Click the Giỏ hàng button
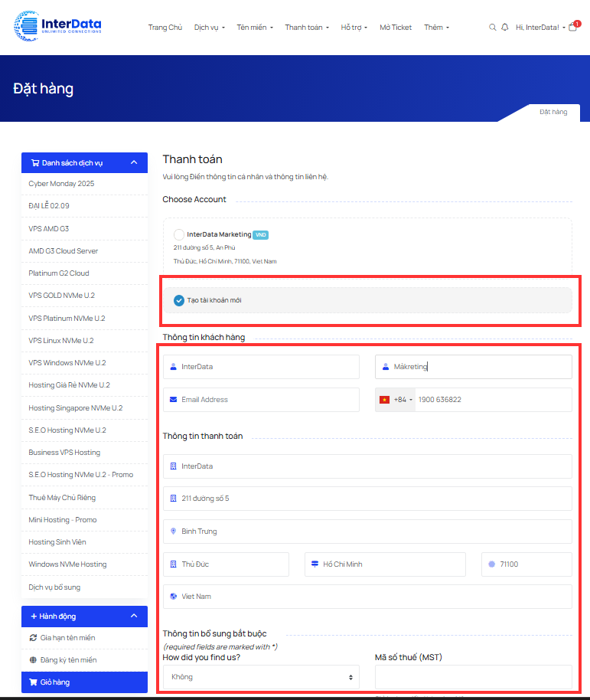The width and height of the screenshot is (590, 700). click(84, 682)
